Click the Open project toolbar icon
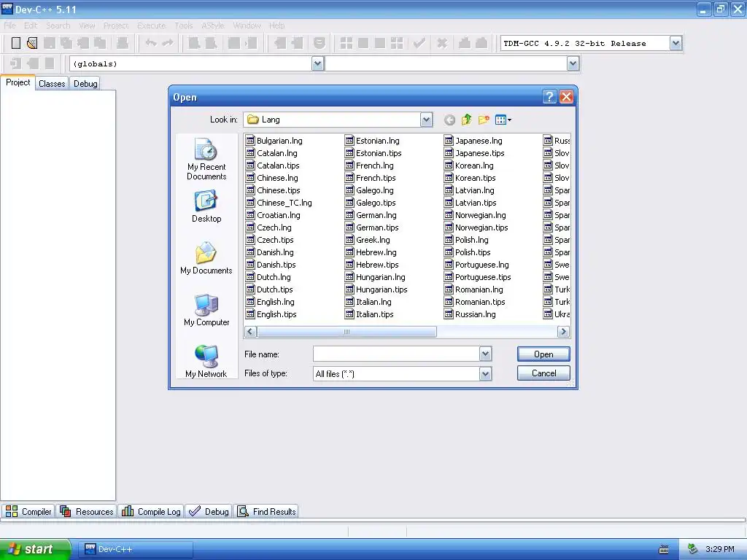747x560 pixels. (32, 43)
